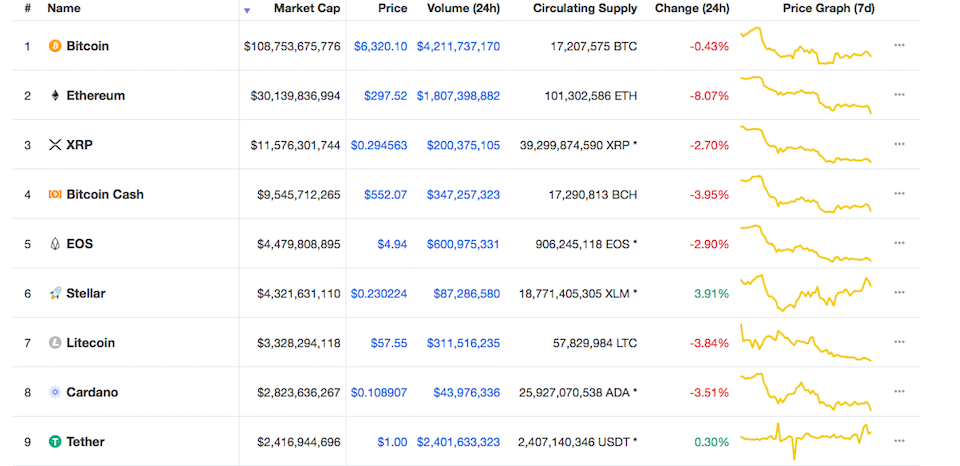Click the Stellar rocket logo icon
This screenshot has height=466, width=960.
click(x=55, y=294)
